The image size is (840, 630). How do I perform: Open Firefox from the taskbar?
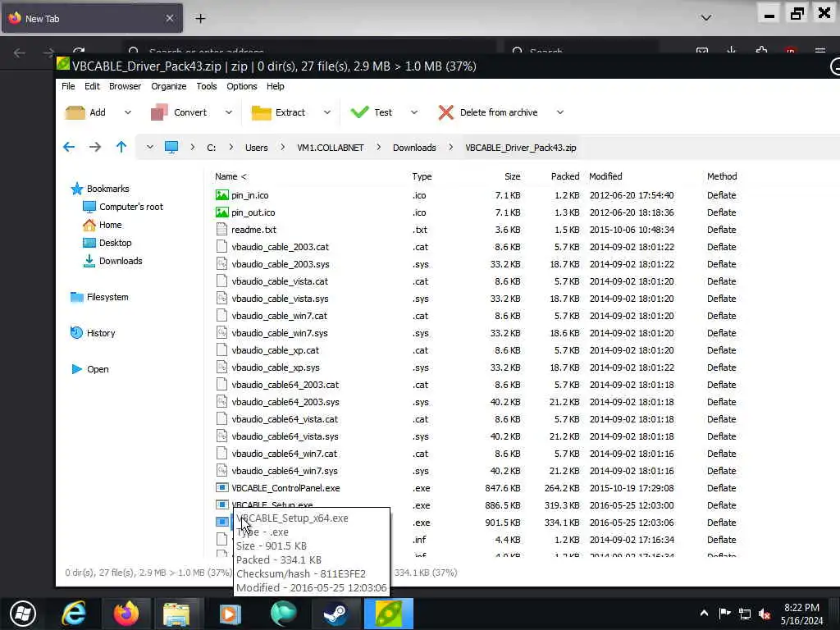coord(126,614)
